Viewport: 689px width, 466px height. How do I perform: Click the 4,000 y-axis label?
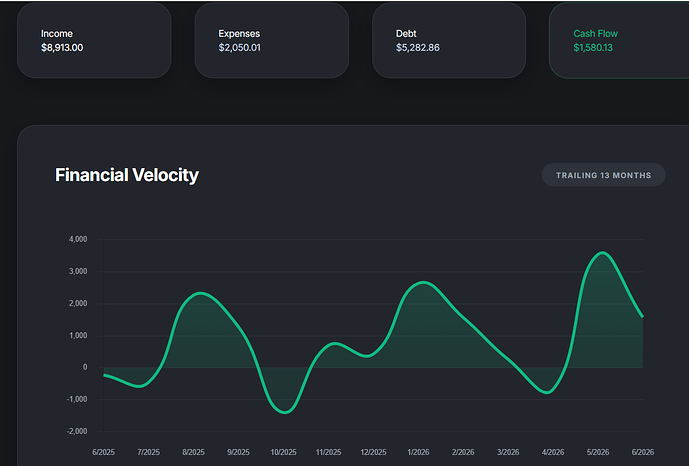78,239
